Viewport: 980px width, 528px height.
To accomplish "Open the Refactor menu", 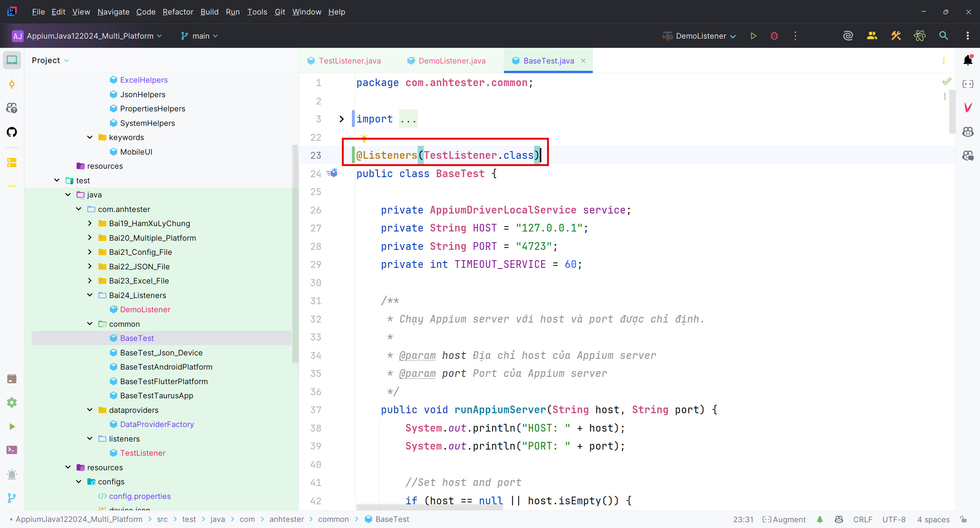I will click(x=178, y=12).
